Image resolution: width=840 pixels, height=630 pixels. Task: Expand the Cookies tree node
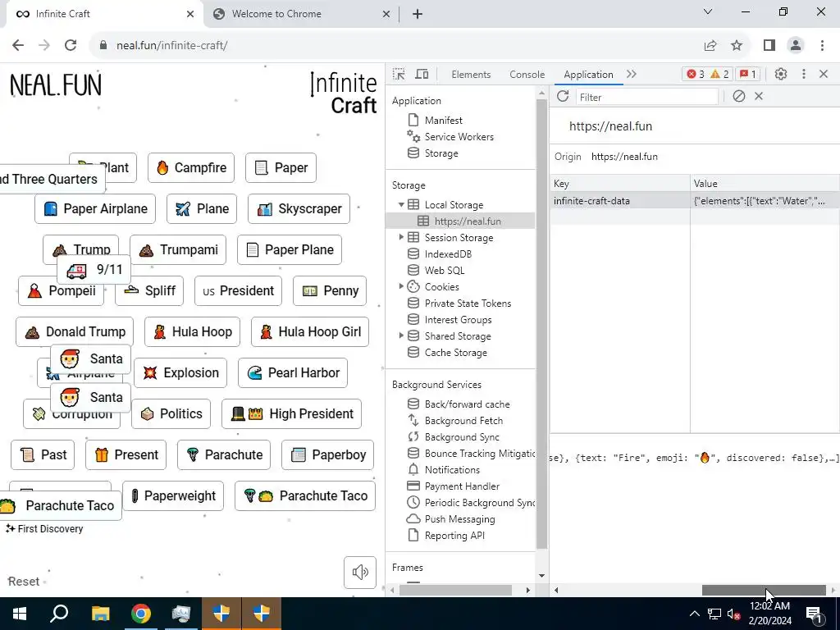coord(401,286)
